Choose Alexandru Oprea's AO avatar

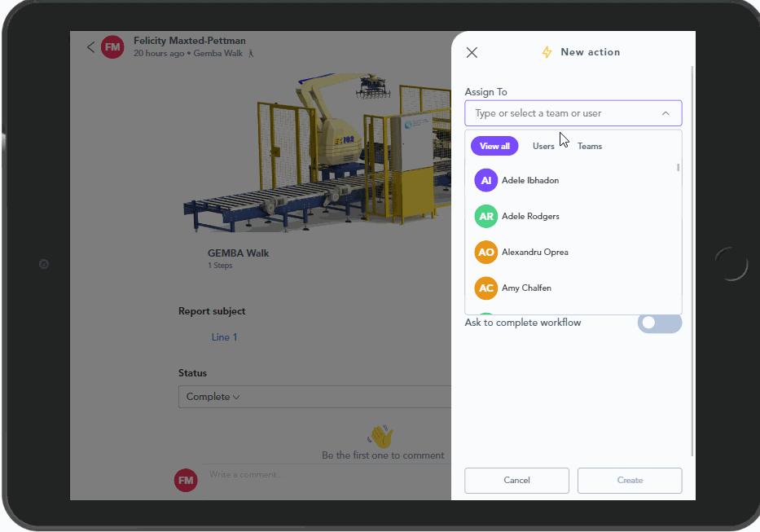486,252
